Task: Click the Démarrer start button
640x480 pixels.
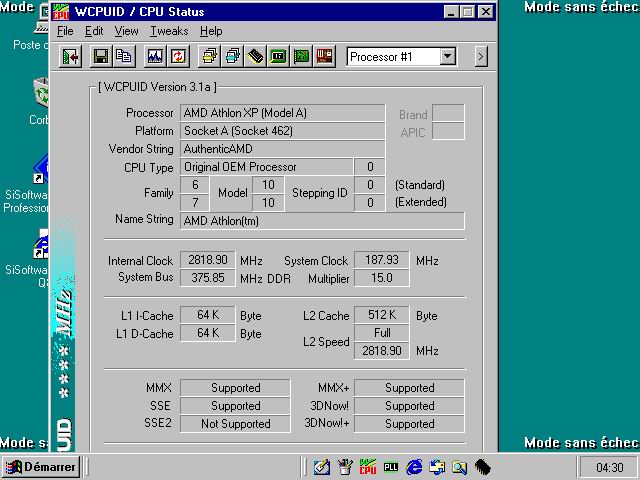Action: coord(41,467)
